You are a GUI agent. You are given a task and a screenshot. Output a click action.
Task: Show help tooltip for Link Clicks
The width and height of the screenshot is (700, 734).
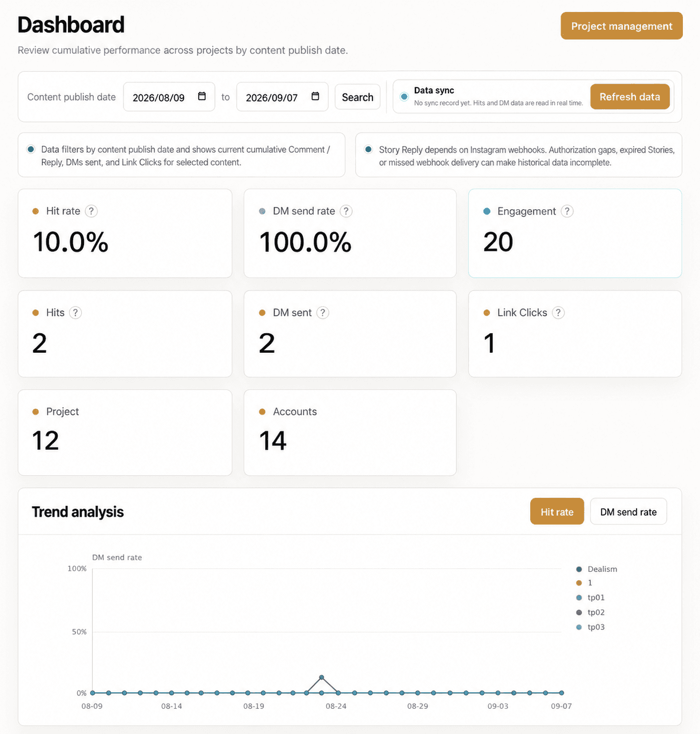tap(558, 313)
